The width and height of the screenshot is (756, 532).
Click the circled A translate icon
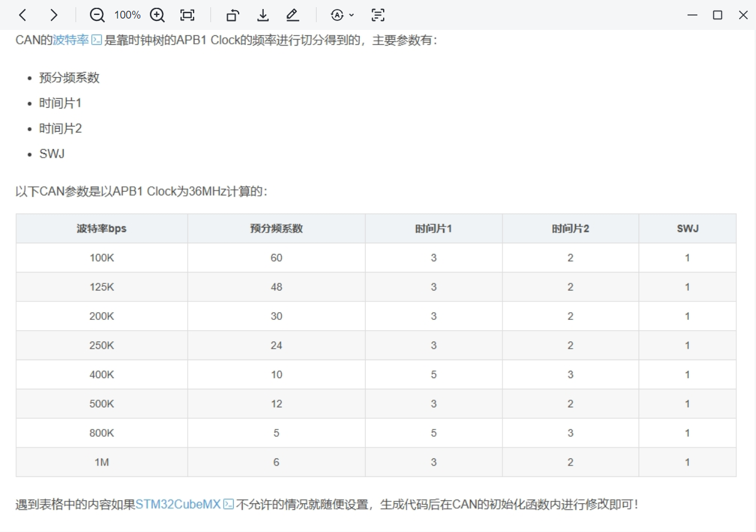pos(338,15)
